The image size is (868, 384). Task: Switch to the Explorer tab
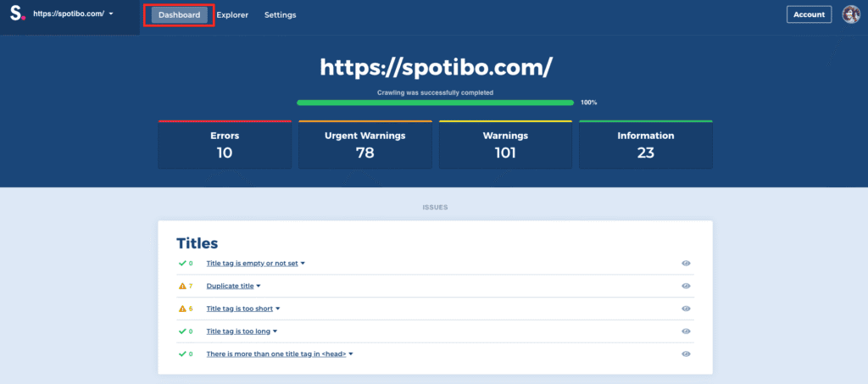pyautogui.click(x=232, y=15)
